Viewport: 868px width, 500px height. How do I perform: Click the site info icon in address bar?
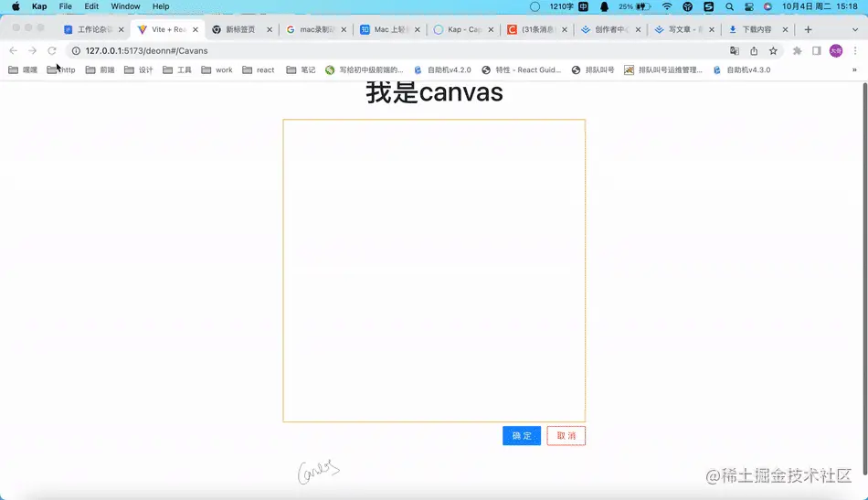[x=77, y=51]
